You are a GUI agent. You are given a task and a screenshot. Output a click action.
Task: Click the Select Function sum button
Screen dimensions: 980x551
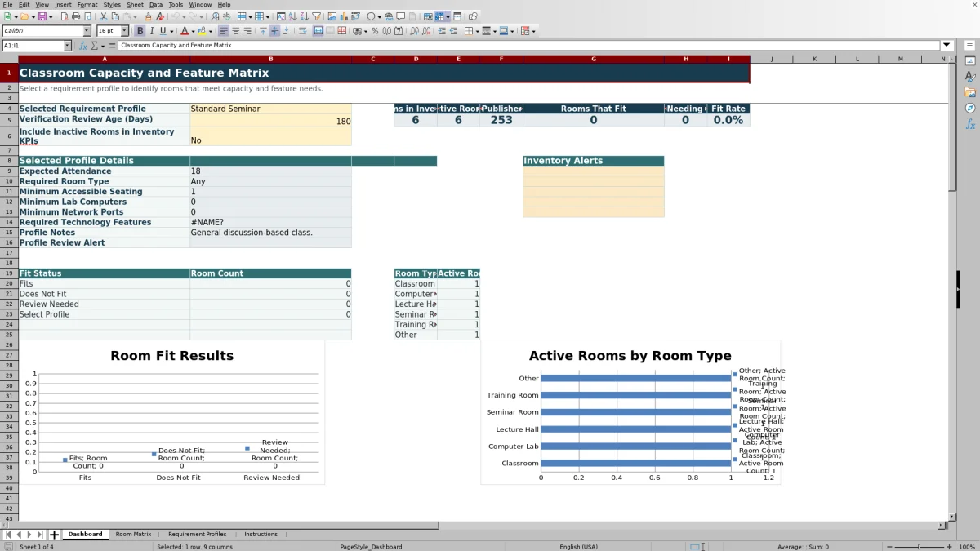point(94,46)
